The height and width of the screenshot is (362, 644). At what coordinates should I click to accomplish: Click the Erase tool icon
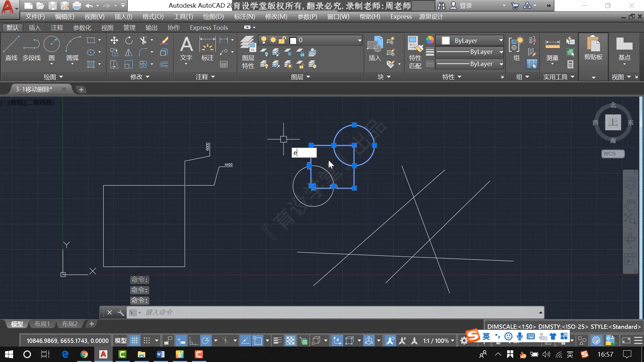coord(164,41)
